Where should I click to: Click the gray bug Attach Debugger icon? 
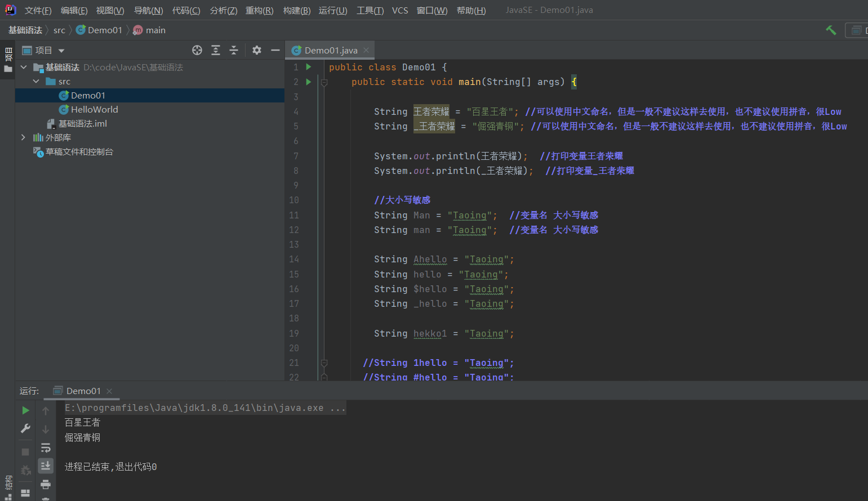click(25, 470)
